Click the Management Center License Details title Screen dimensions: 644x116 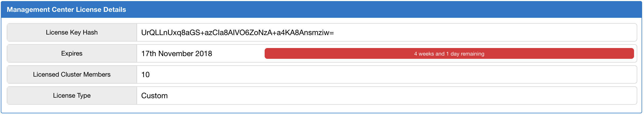[66, 10]
